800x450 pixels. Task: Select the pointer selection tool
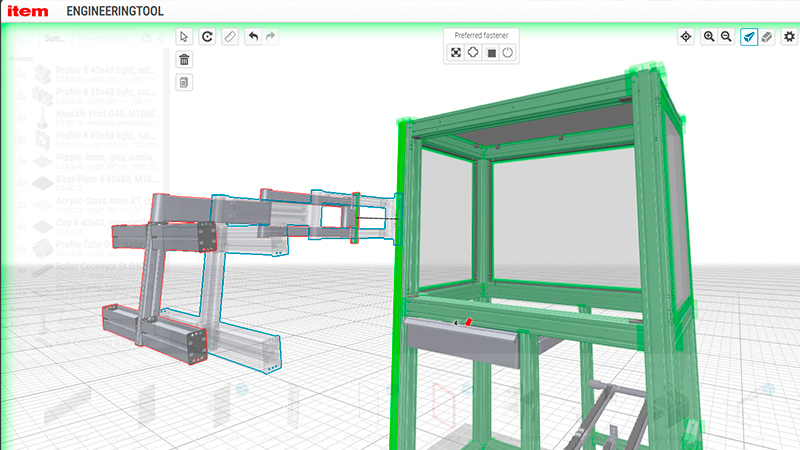point(184,36)
